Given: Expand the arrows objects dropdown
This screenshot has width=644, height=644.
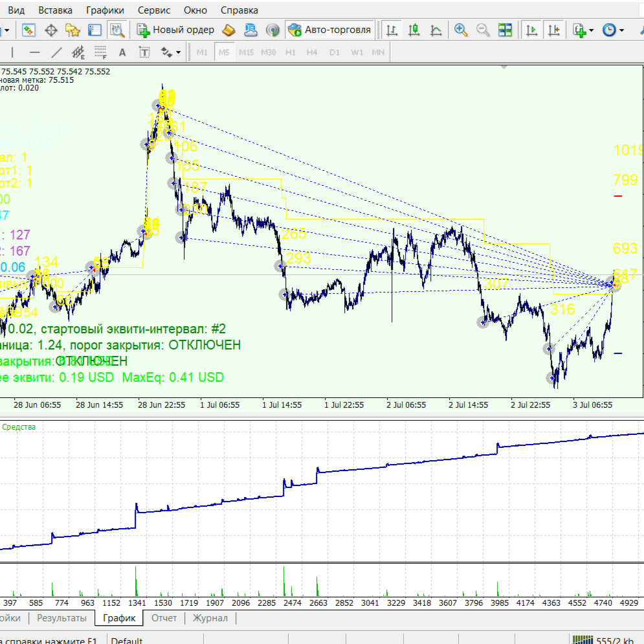Looking at the screenshot, I should [x=172, y=52].
